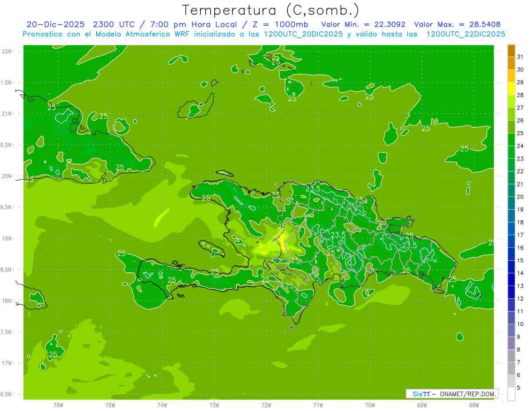This screenshot has height=411, width=532.
Task: Click 'Valor Max. = 28.5408' value
Action: click(x=458, y=24)
